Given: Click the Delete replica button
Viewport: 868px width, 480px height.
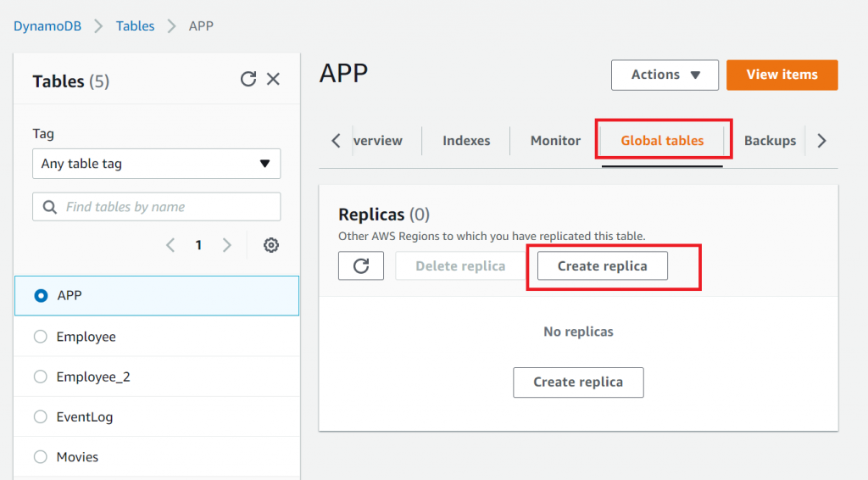Looking at the screenshot, I should (x=460, y=265).
